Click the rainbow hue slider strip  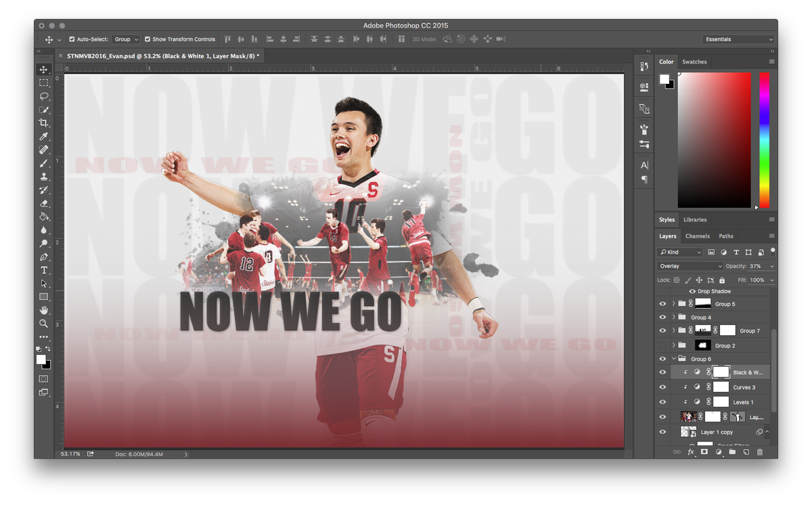pos(764,140)
